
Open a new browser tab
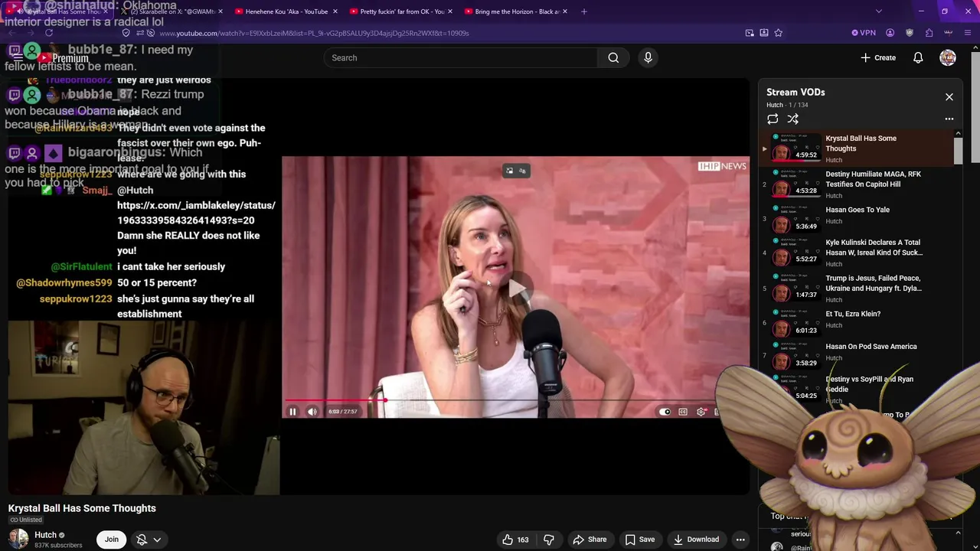584,11
